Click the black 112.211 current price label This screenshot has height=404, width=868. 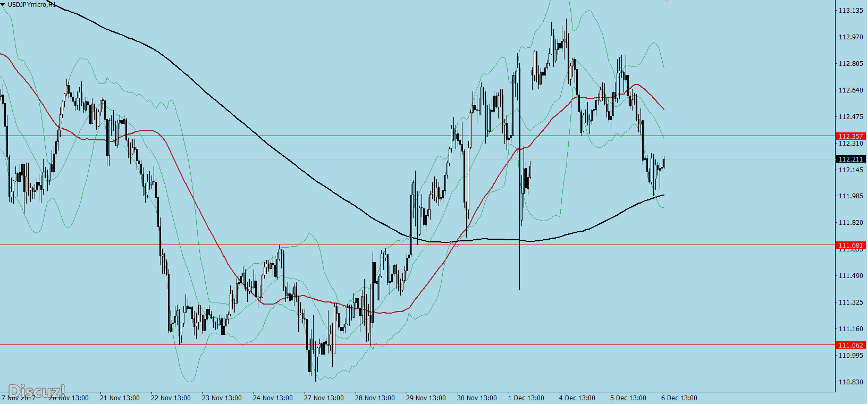(850, 159)
